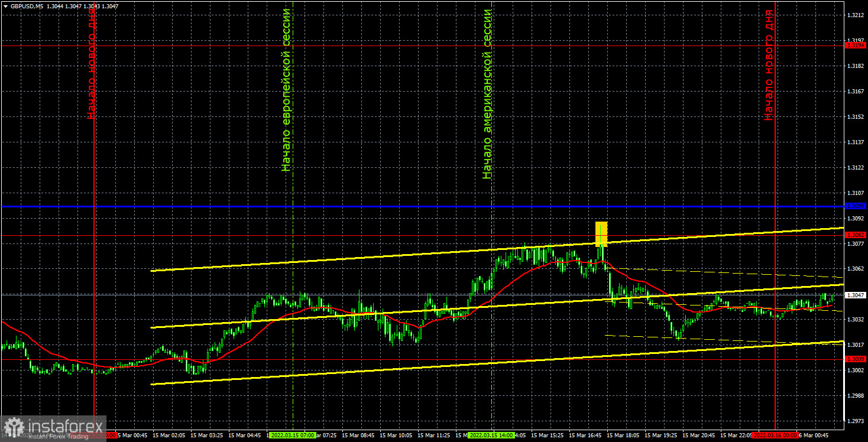Click the 15 Mar 02:05 time label
This screenshot has height=442, width=868.
tap(170, 435)
